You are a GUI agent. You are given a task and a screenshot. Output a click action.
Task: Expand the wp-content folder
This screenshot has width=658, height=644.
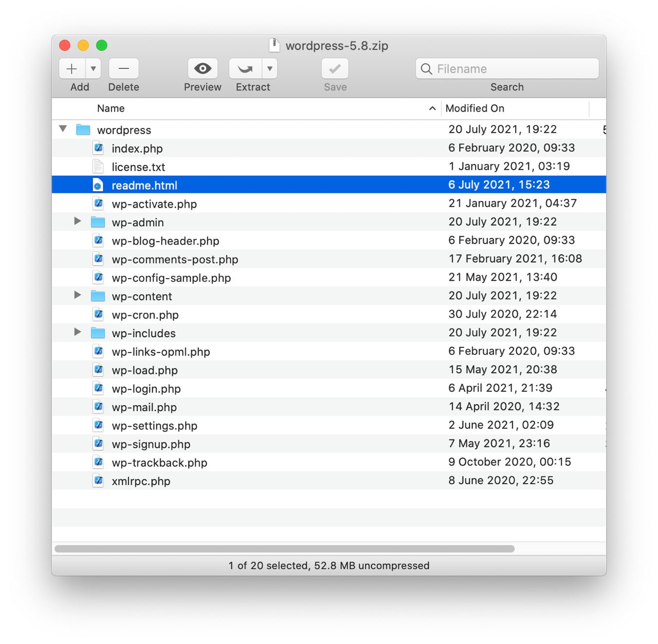(x=78, y=295)
